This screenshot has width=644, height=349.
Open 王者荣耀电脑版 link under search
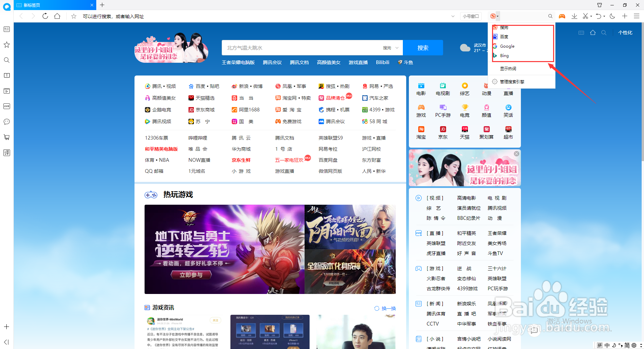[238, 62]
